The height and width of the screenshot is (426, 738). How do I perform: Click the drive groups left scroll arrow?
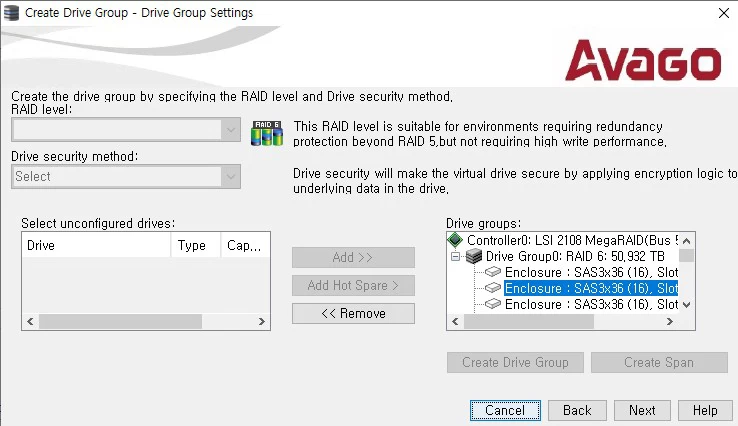click(x=455, y=322)
